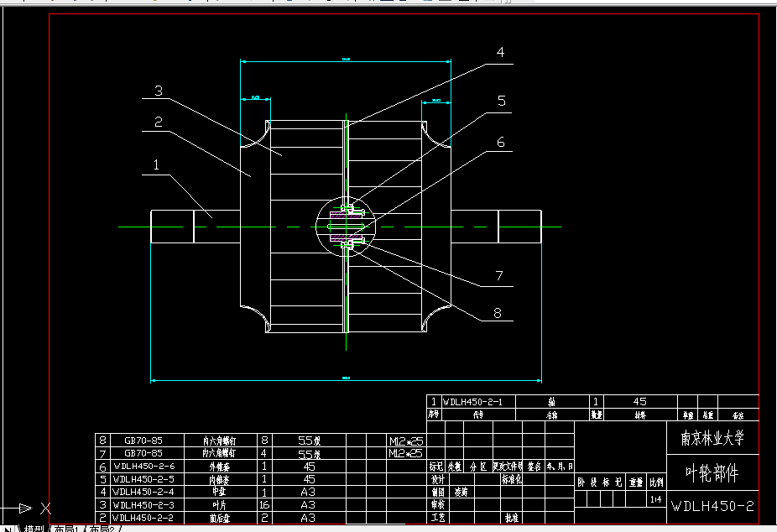Select the part name 内锥套

(220, 479)
